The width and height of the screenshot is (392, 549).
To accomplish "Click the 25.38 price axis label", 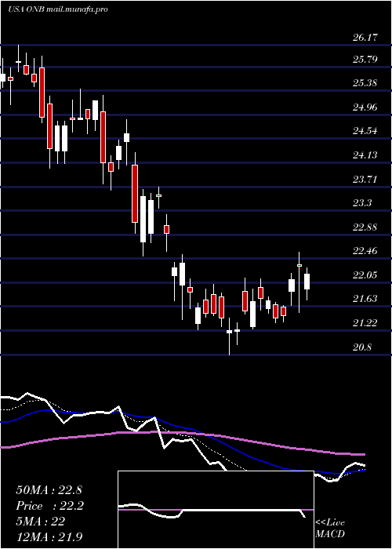I will pyautogui.click(x=365, y=83).
